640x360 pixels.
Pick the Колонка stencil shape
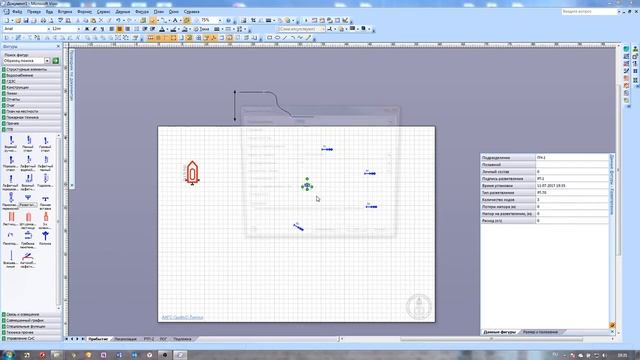coord(45,239)
